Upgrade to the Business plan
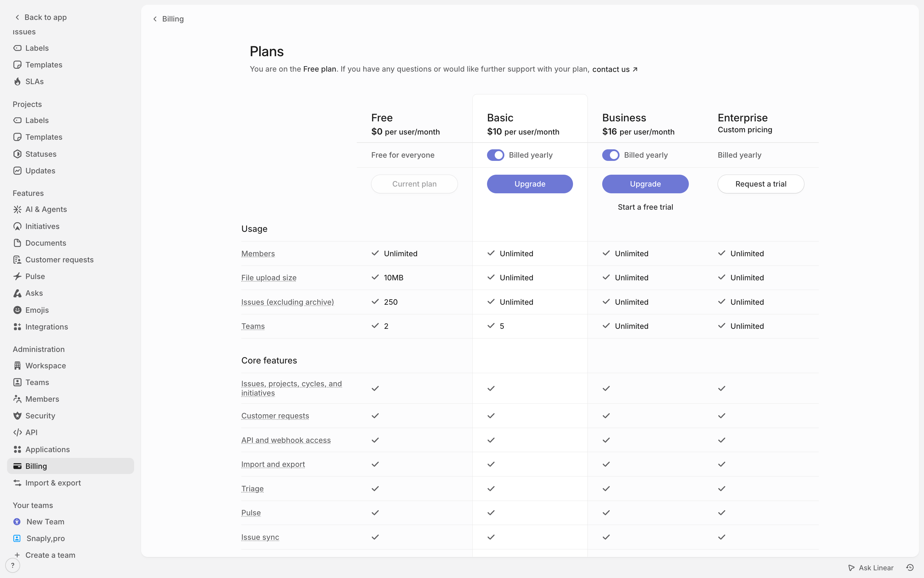This screenshot has height=578, width=924. (x=645, y=184)
